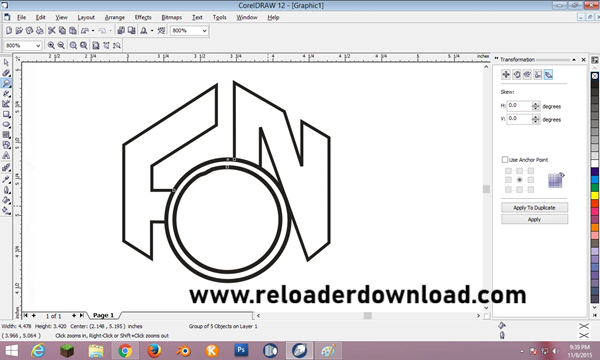Select the Fill tool in the toolbox

[x=6, y=200]
